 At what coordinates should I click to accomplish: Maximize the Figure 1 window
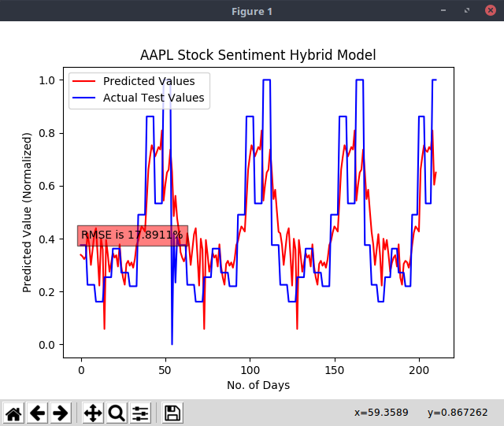[x=467, y=10]
